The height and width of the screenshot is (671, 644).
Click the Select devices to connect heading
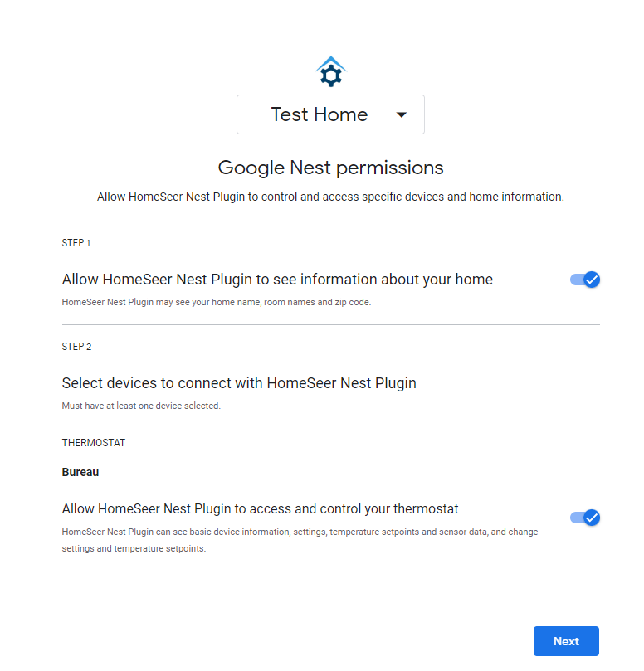point(239,383)
